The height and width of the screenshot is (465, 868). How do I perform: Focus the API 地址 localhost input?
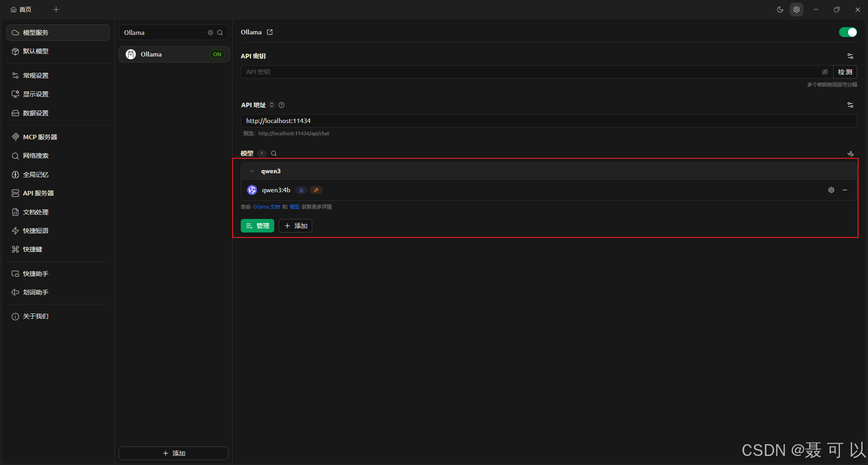point(548,121)
